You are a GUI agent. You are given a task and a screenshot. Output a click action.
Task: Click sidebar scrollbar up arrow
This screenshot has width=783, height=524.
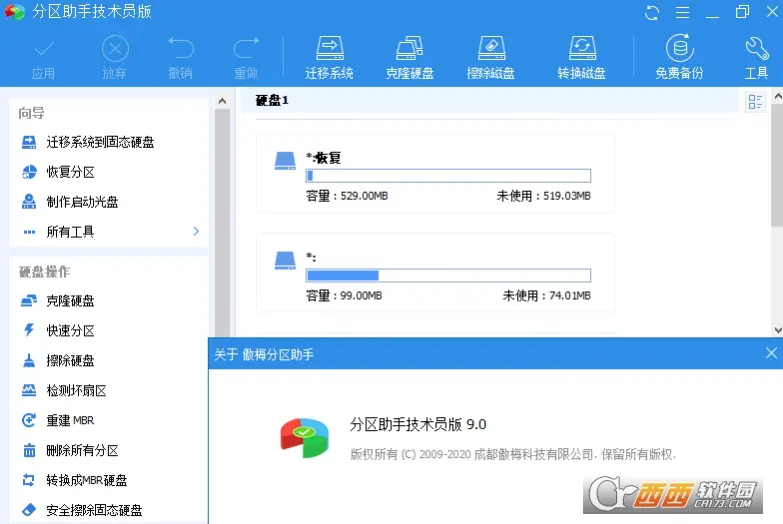(x=222, y=101)
